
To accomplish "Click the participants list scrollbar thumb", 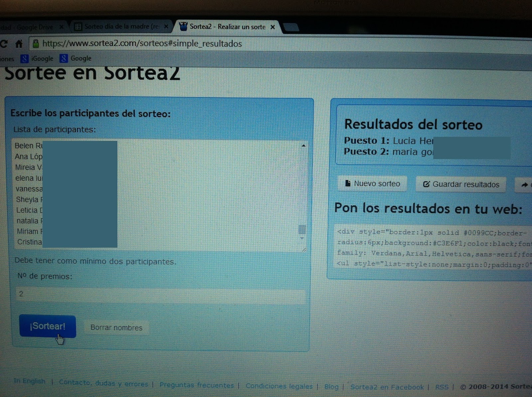I will pyautogui.click(x=302, y=229).
